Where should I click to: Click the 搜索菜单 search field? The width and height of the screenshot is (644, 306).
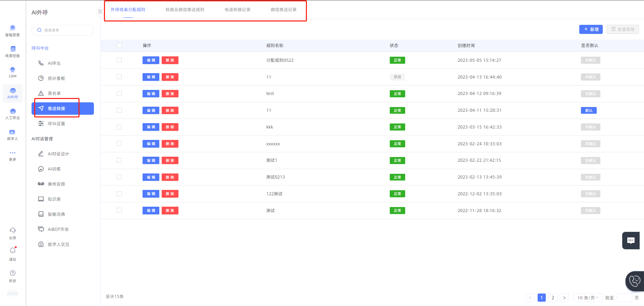pyautogui.click(x=63, y=30)
